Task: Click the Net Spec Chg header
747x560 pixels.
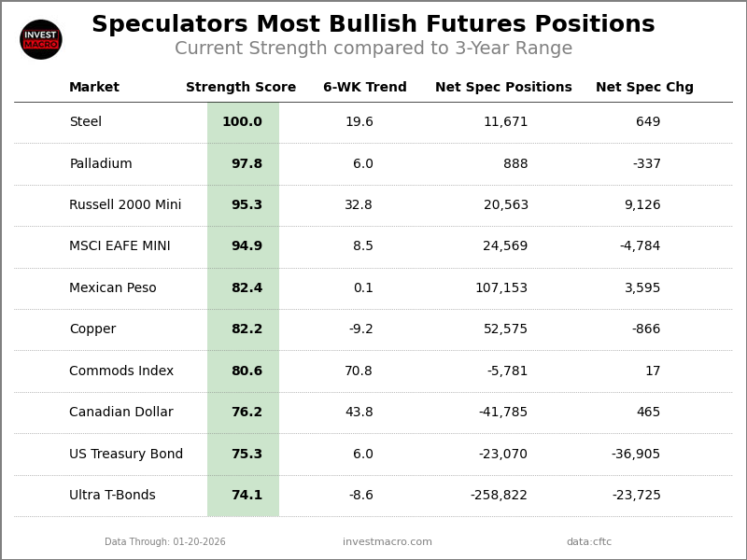Action: [644, 88]
